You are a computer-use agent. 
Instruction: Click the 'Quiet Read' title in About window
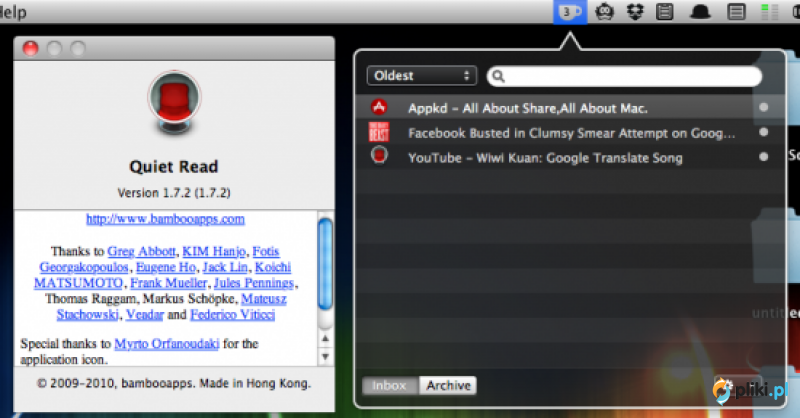point(174,166)
